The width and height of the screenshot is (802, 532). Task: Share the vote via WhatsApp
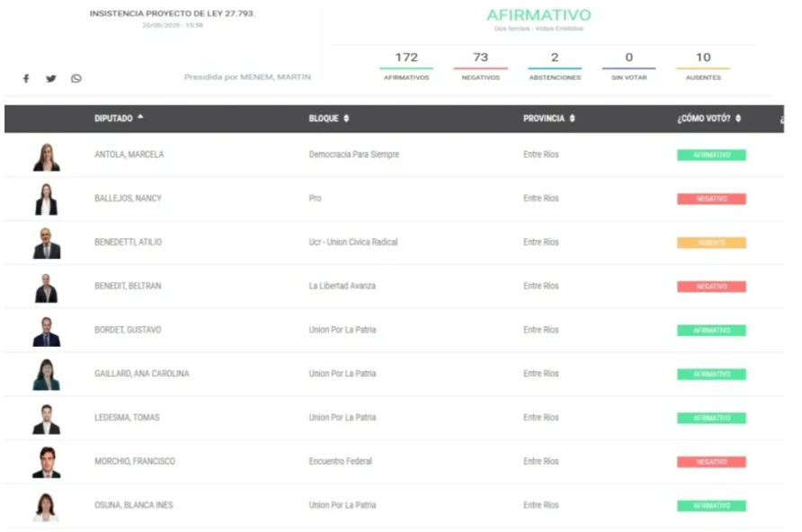click(x=76, y=79)
